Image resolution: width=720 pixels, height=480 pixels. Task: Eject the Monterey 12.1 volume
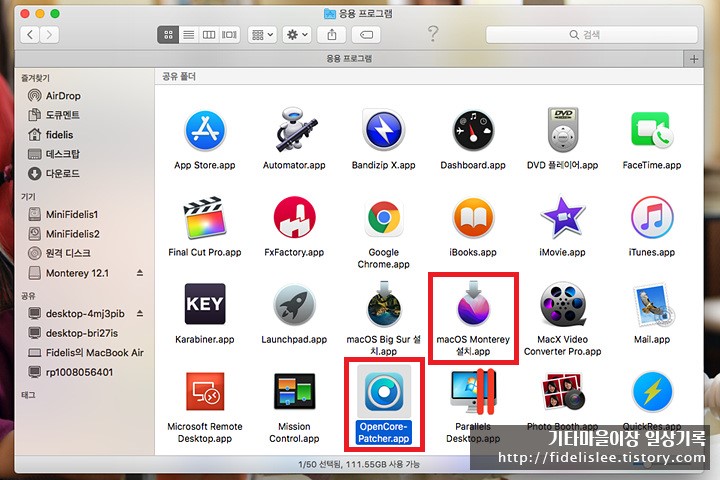click(x=140, y=273)
